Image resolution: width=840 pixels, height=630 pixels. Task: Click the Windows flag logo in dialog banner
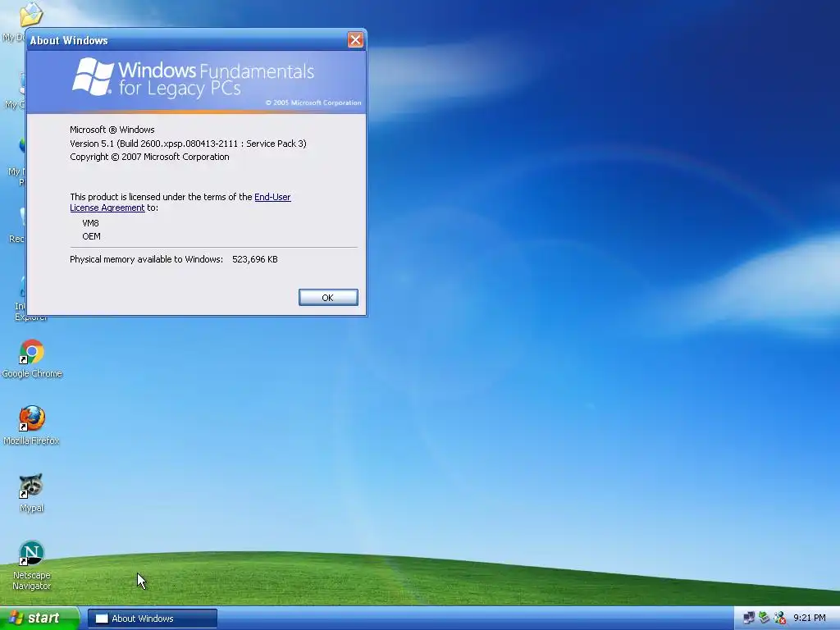94,77
